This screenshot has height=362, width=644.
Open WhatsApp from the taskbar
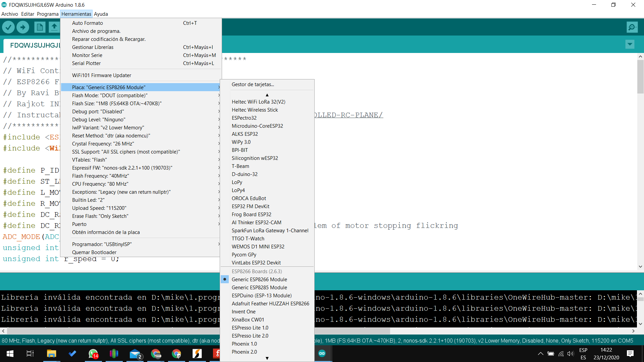click(x=93, y=354)
